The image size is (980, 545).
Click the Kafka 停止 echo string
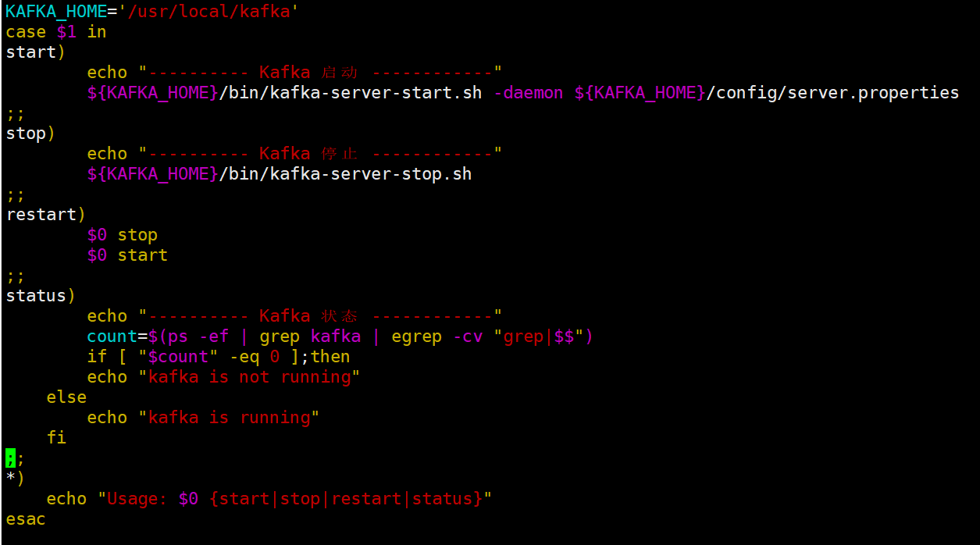[321, 154]
